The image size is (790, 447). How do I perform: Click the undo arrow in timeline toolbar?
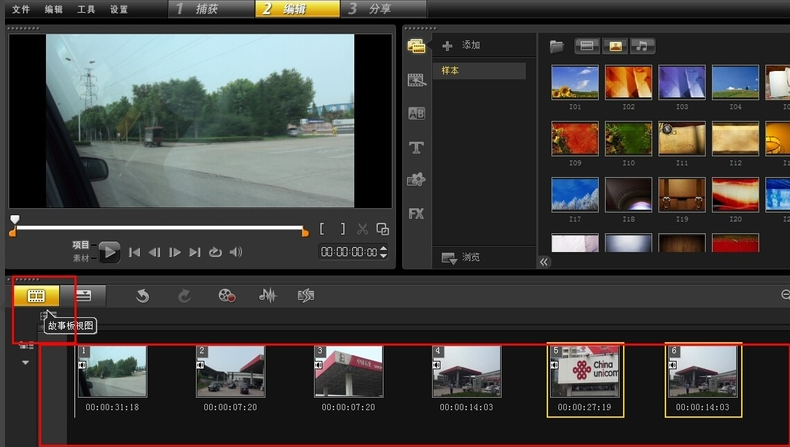point(143,296)
